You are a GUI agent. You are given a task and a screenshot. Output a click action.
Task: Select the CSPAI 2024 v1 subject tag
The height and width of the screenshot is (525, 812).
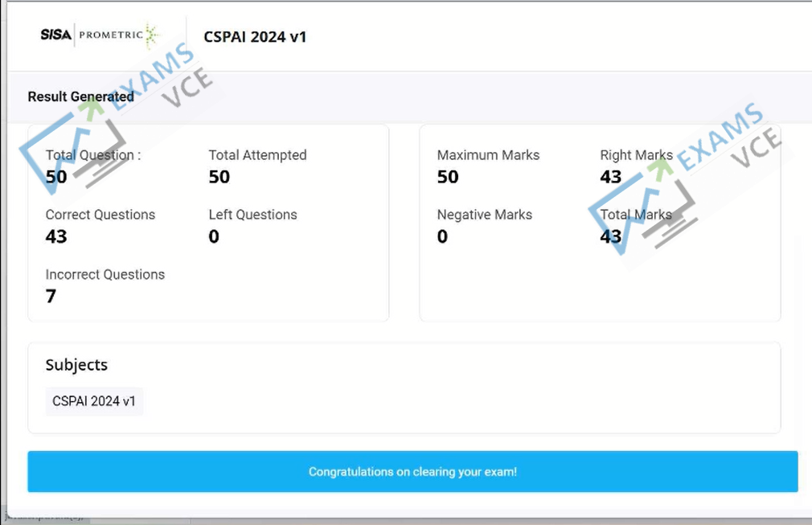point(94,401)
